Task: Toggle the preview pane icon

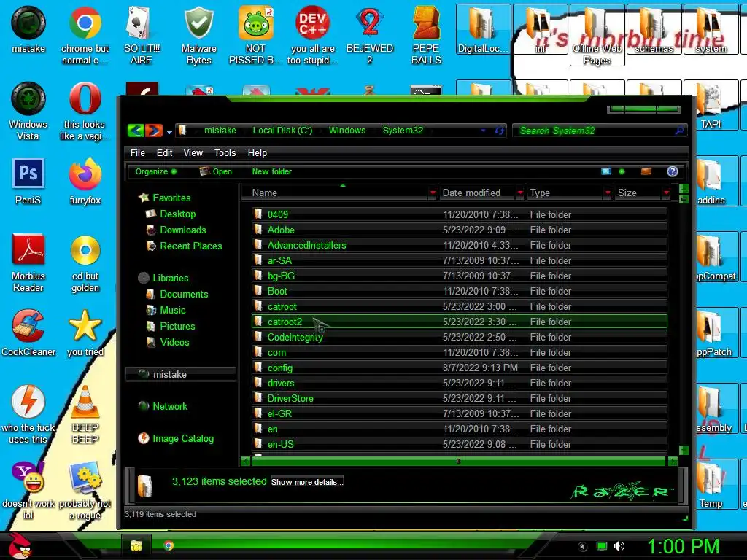Action: (x=646, y=171)
